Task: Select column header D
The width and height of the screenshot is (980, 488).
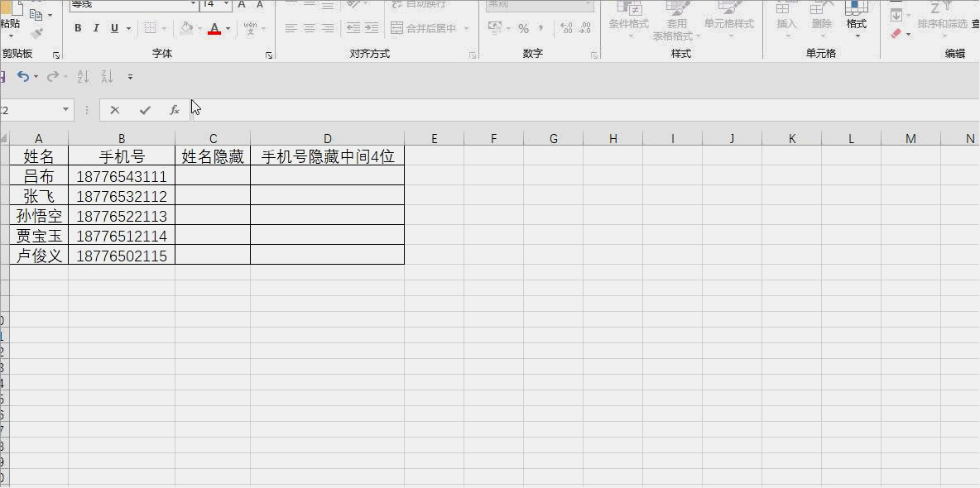Action: tap(328, 139)
